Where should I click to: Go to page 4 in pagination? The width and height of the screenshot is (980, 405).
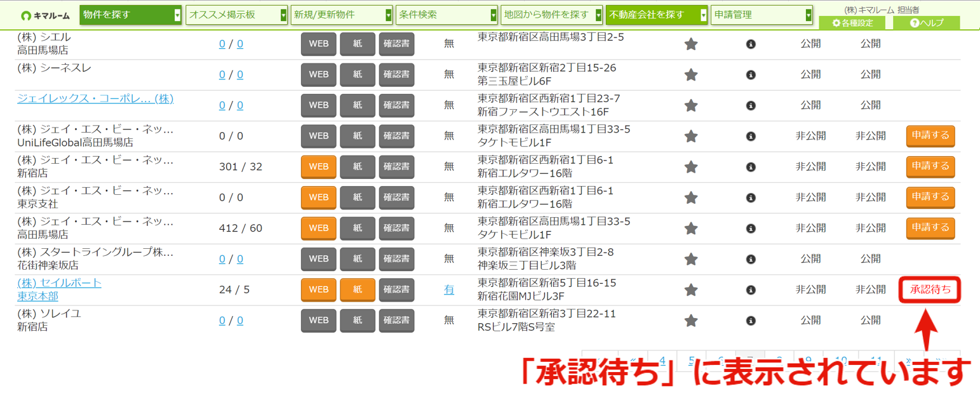pos(662,361)
